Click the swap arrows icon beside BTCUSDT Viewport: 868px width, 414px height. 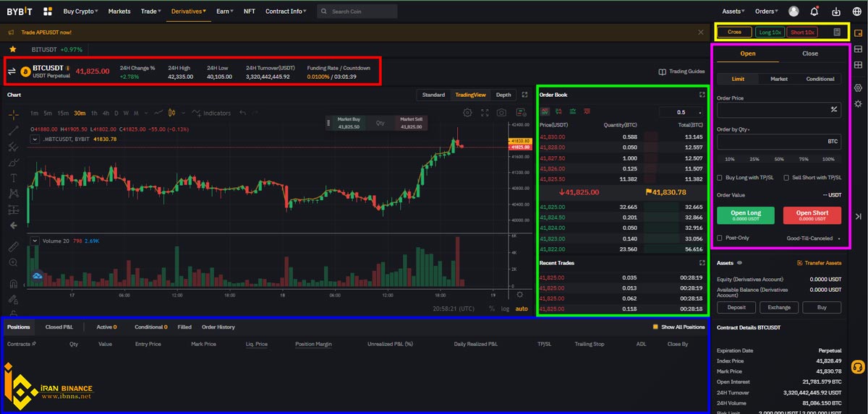click(12, 71)
